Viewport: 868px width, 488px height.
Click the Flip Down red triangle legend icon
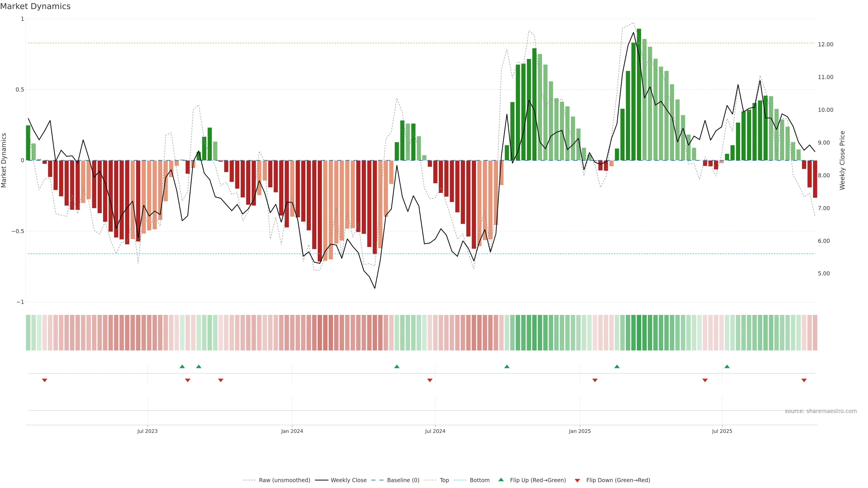click(x=577, y=481)
